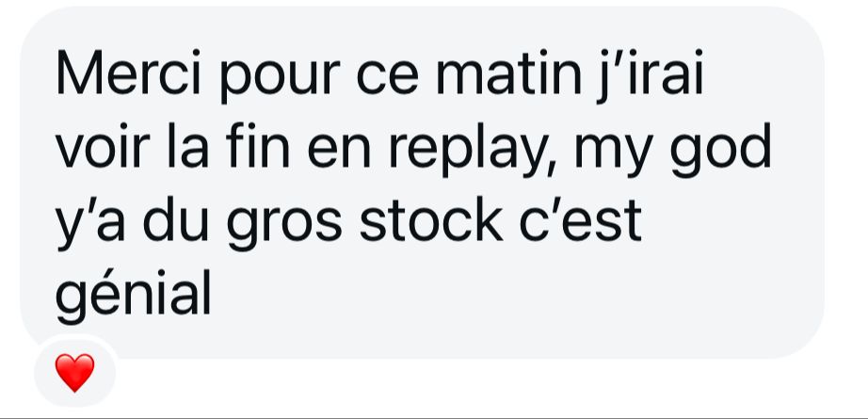868x419 pixels.
Task: Click the word "pour" in the first line
Action: [279, 77]
